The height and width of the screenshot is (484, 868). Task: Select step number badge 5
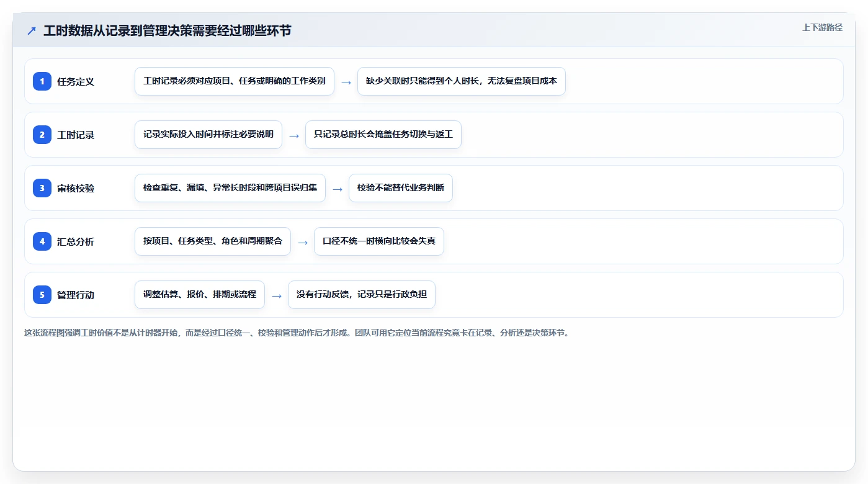(42, 295)
